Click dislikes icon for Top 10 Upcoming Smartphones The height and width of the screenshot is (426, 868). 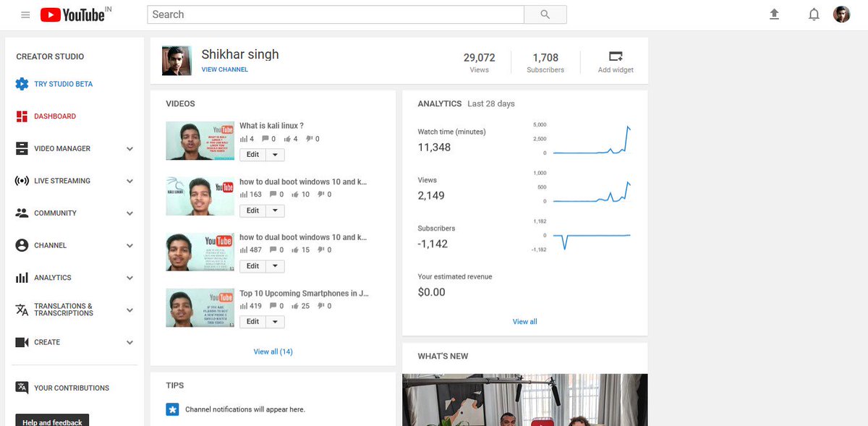coord(320,306)
